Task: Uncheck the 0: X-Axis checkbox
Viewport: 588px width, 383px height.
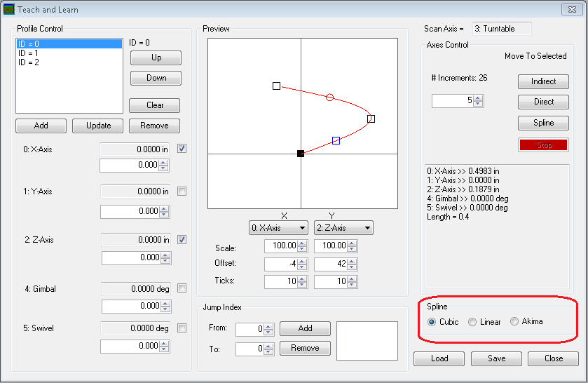Action: (182, 149)
